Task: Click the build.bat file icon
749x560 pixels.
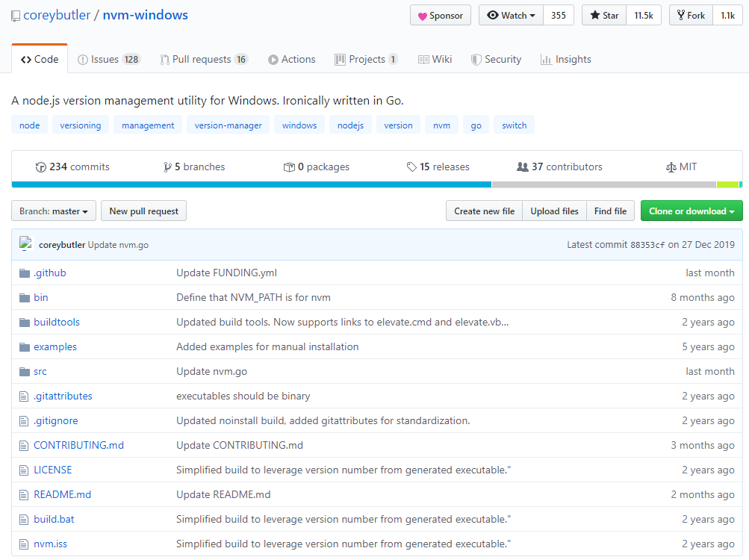Action: point(24,520)
